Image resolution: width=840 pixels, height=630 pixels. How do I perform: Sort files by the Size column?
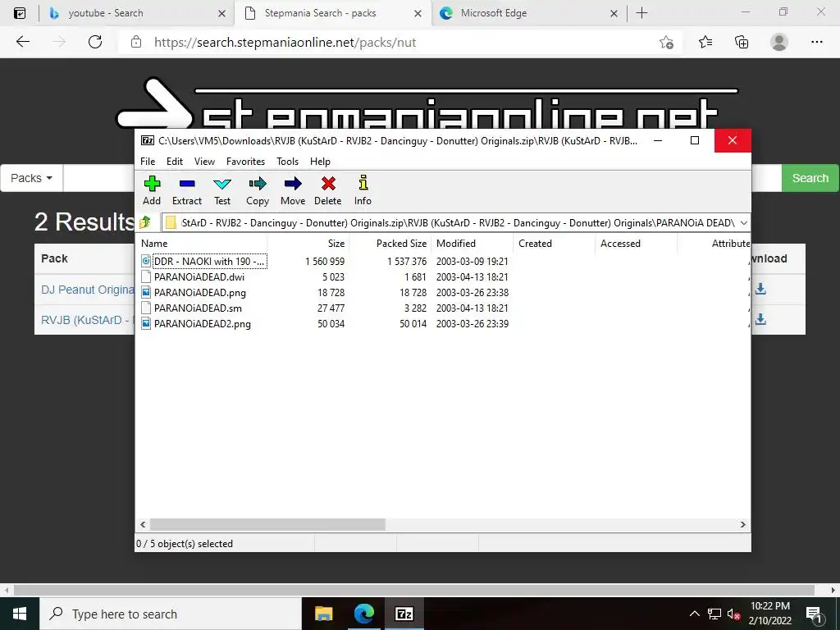(308, 243)
